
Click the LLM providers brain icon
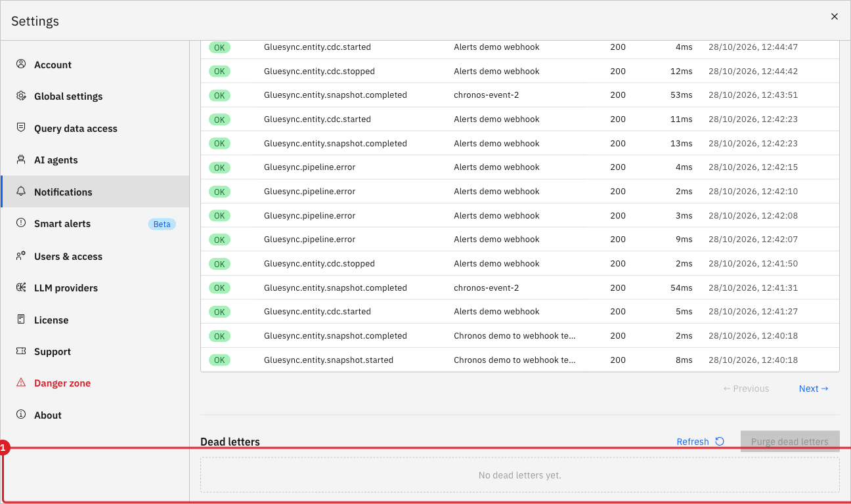click(x=21, y=287)
